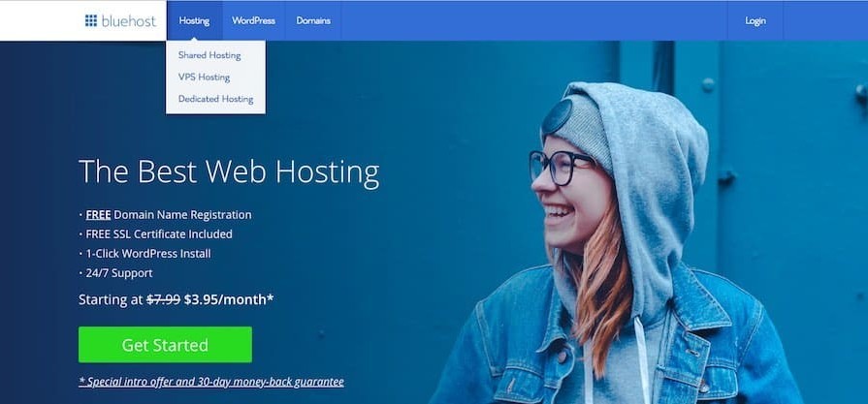The image size is (868, 404).
Task: Click the Domain Name Registration text
Action: (x=182, y=214)
